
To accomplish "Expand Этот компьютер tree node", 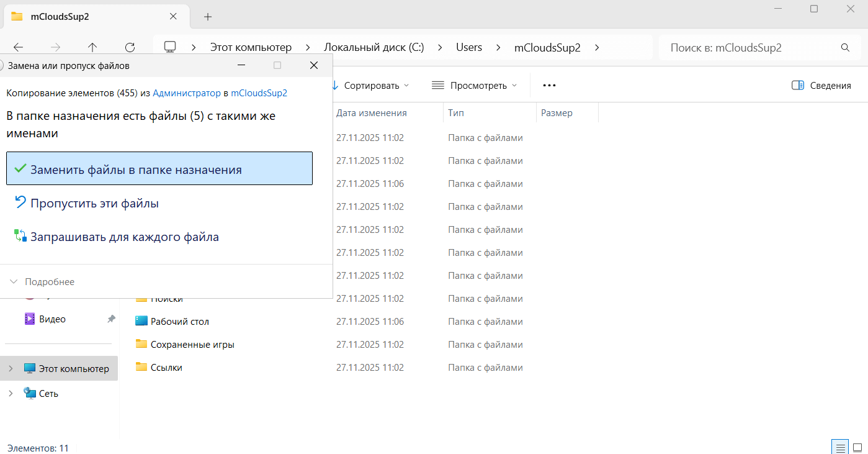I will [x=11, y=369].
